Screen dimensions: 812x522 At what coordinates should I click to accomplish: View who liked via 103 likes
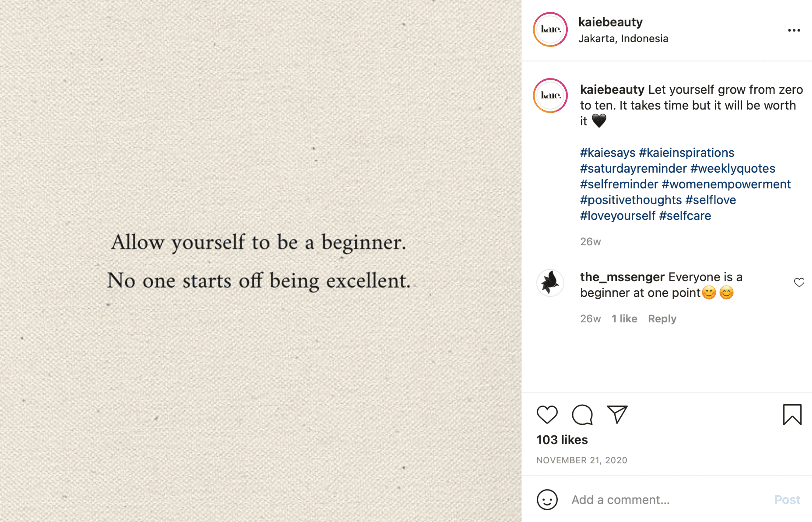pyautogui.click(x=562, y=440)
